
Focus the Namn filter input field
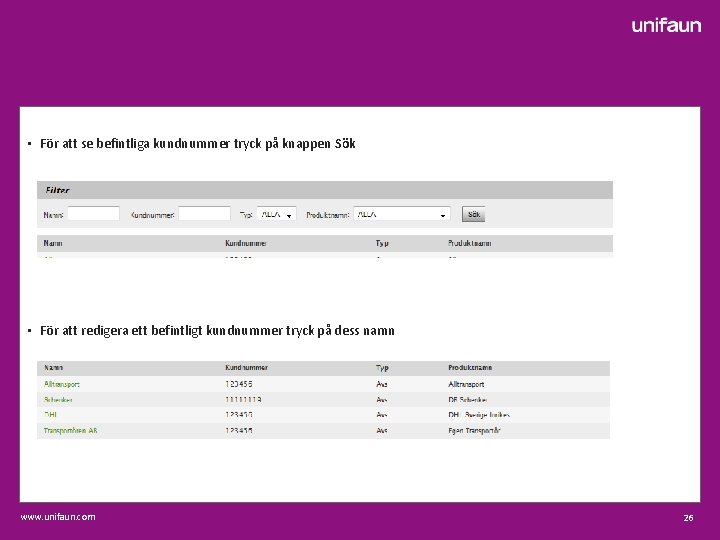click(x=94, y=214)
